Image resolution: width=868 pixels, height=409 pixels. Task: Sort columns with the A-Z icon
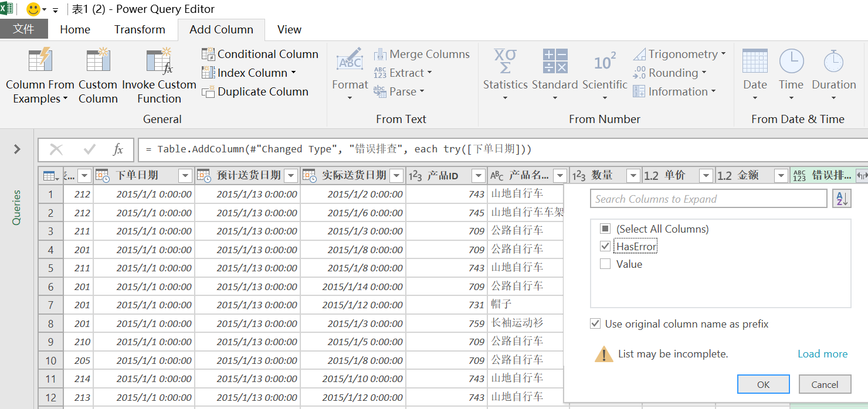coord(841,199)
